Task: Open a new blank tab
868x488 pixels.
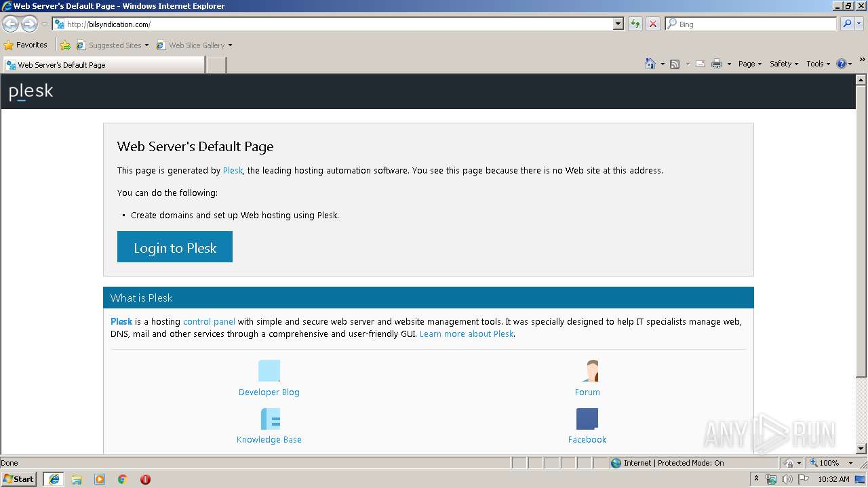Action: point(216,65)
